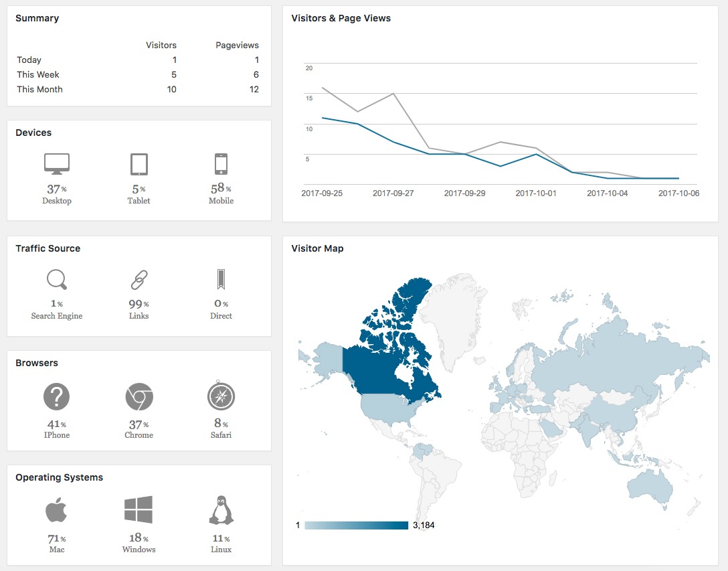Screen dimensions: 728x571
Task: Select the Windows logo icon
Action: 139,509
